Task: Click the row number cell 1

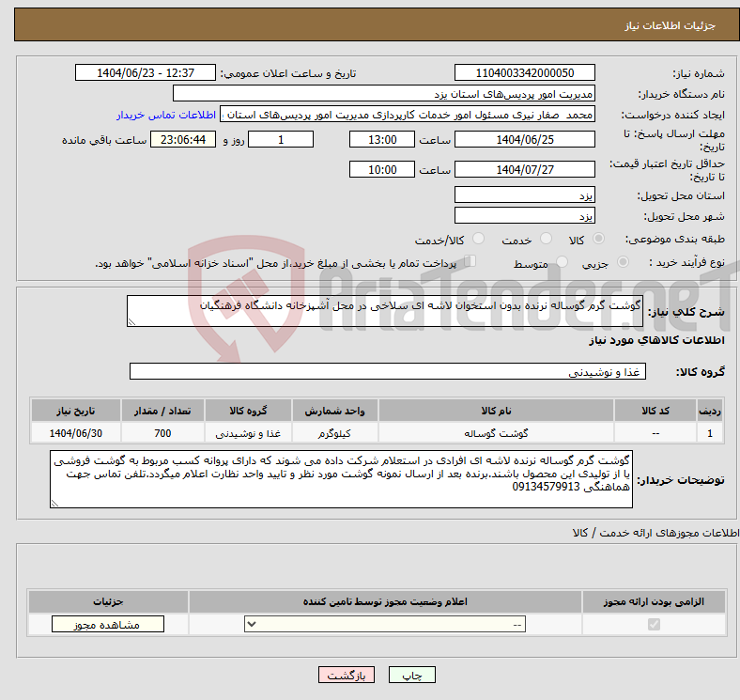Action: [x=710, y=433]
